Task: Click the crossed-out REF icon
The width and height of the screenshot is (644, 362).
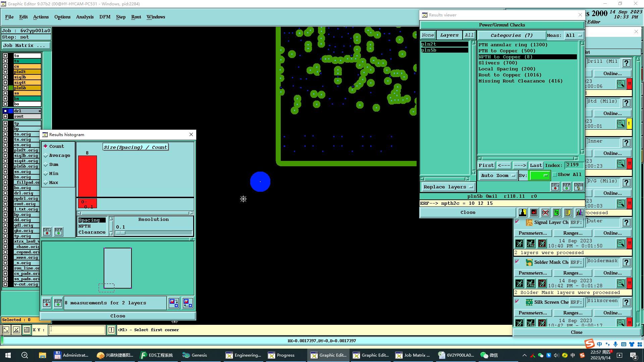Action: (x=545, y=213)
